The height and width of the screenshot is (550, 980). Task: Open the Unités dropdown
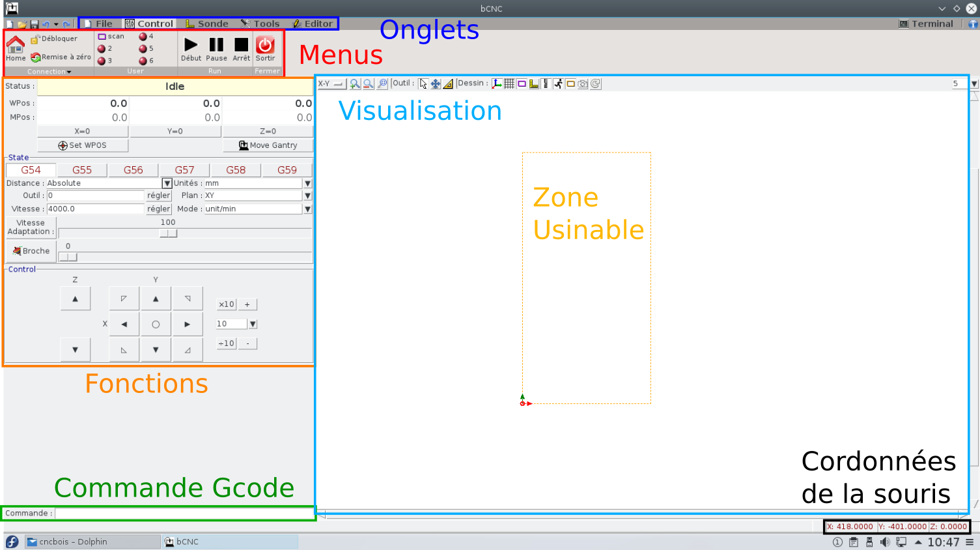point(307,184)
